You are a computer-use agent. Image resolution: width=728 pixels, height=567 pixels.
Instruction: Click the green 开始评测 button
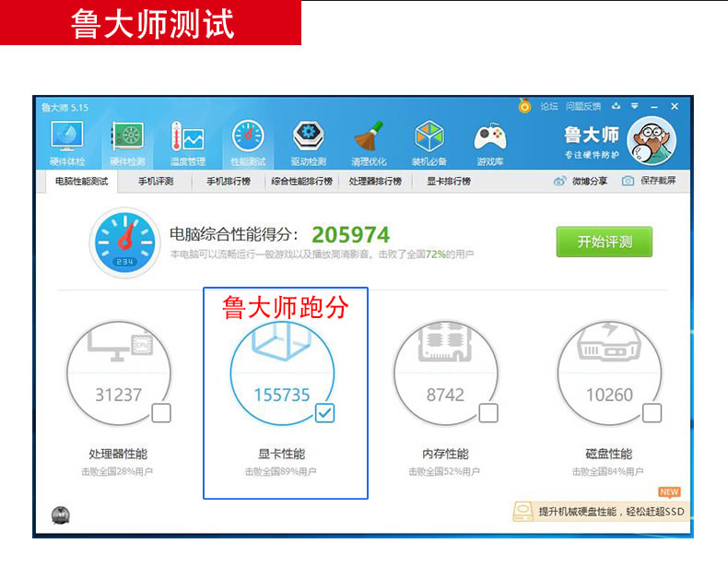click(x=604, y=242)
